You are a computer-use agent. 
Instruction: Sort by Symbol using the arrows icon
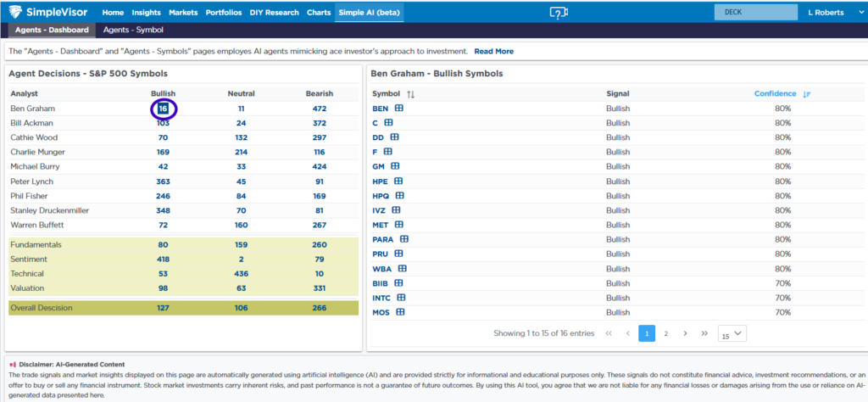coord(411,94)
